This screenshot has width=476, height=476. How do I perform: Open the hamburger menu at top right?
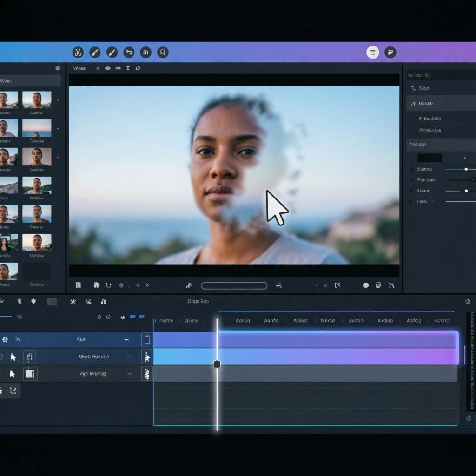pos(372,52)
